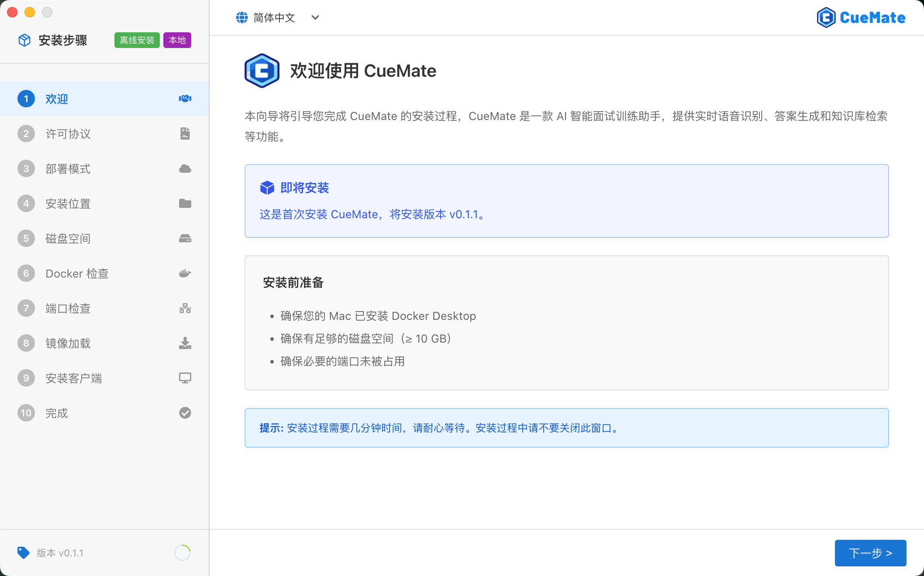
Task: Click the CueMate logo in top right
Action: coord(861,17)
